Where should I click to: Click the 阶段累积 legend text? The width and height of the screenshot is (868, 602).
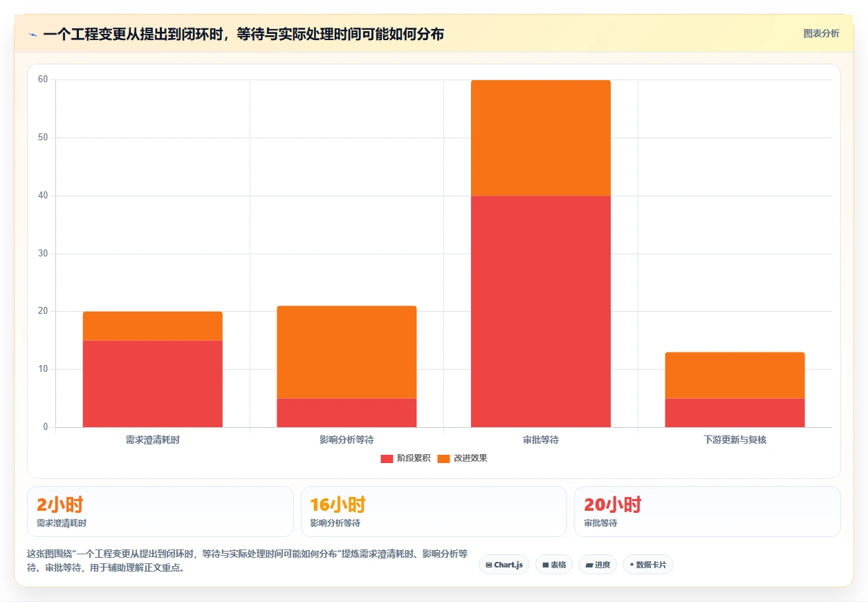click(x=414, y=458)
